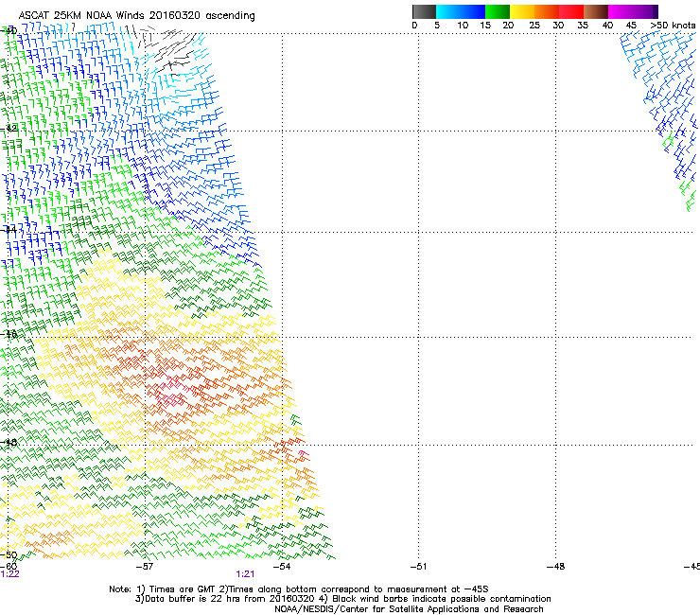The image size is (700, 615).
Task: Click the note 'Times are GMT' line
Action: pyautogui.click(x=299, y=589)
